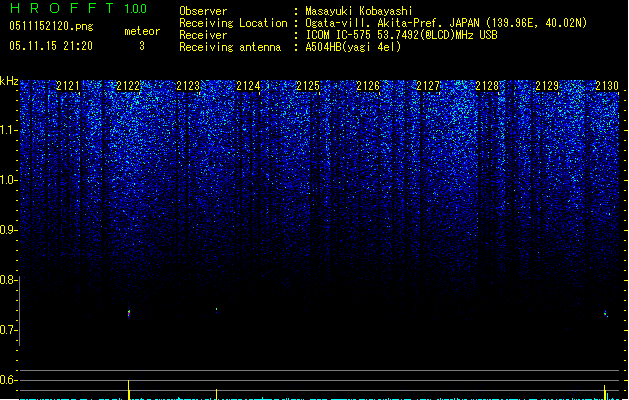Click the HROFFT program title text
629x400 pixels.
(62, 8)
